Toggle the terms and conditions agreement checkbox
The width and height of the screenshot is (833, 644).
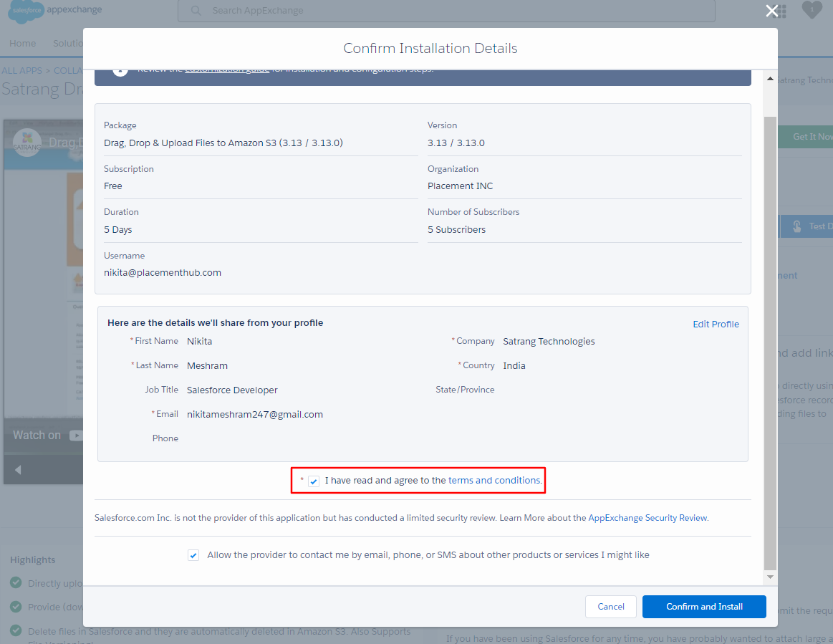(x=314, y=481)
